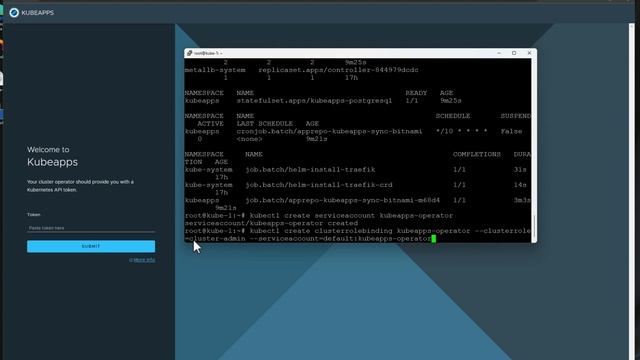Click 'replicaset.apps/controller-844979dcdc' text
This screenshot has width=640, height=360.
338,70
